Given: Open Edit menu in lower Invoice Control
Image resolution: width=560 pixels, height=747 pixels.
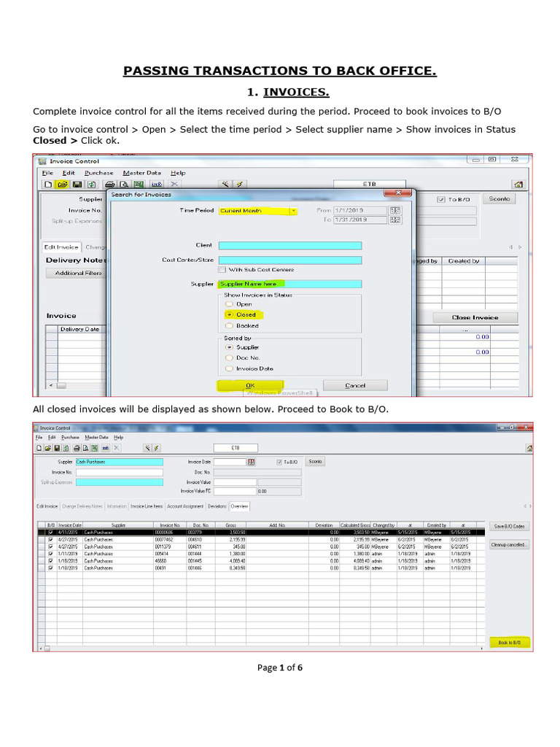Looking at the screenshot, I should click(52, 438).
